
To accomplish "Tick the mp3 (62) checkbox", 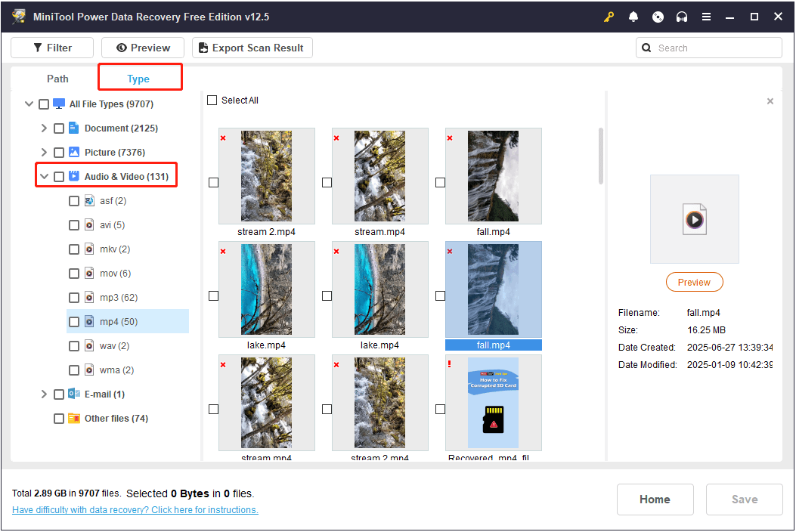I will point(74,298).
